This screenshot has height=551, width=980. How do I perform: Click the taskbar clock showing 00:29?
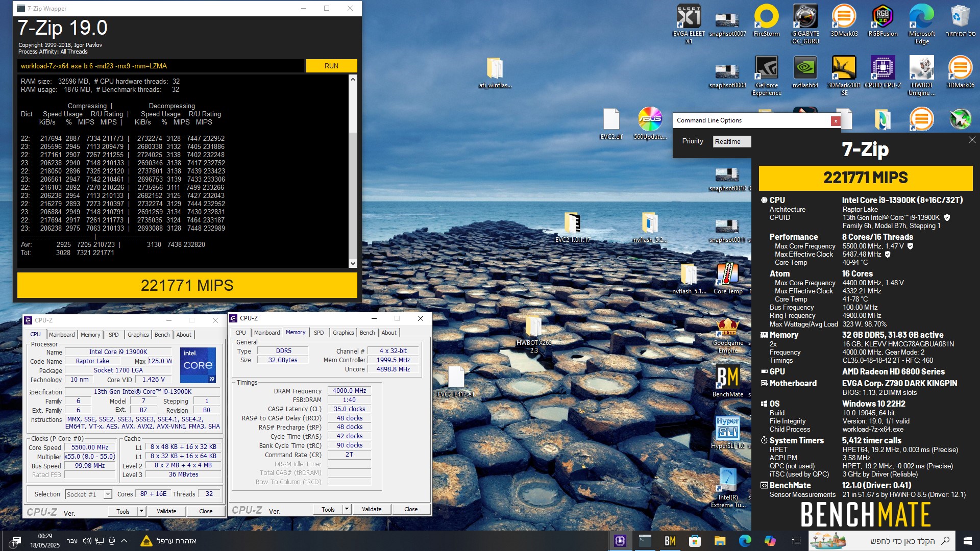click(45, 541)
